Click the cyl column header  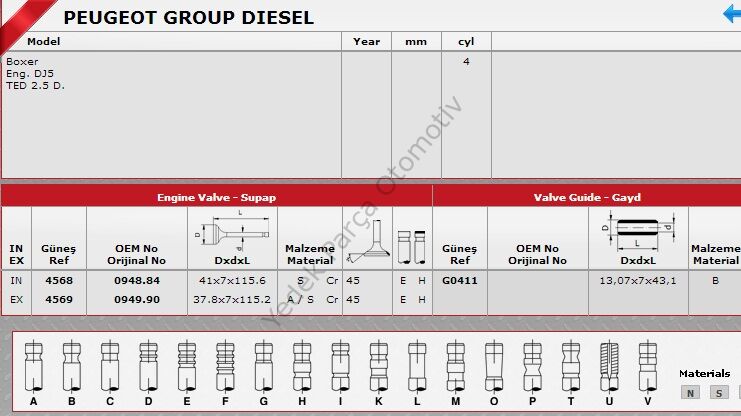pos(466,42)
